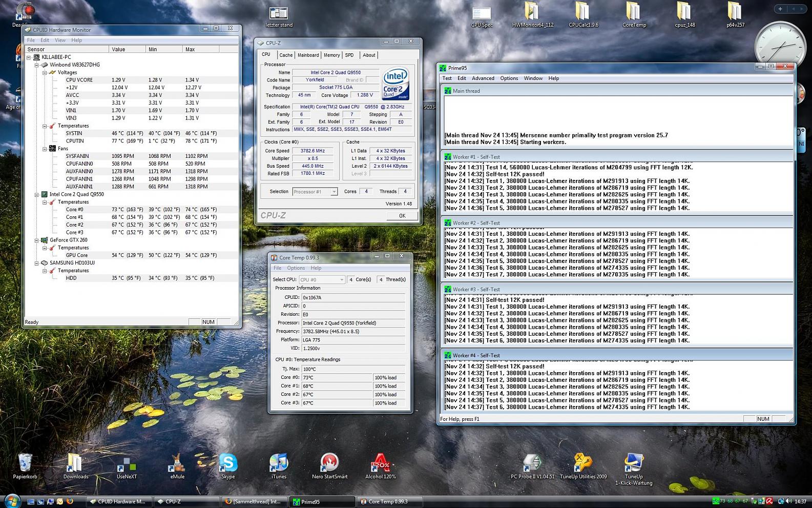Collapse the Winbond W83627DHG node
This screenshot has width=812, height=508.
click(37, 65)
